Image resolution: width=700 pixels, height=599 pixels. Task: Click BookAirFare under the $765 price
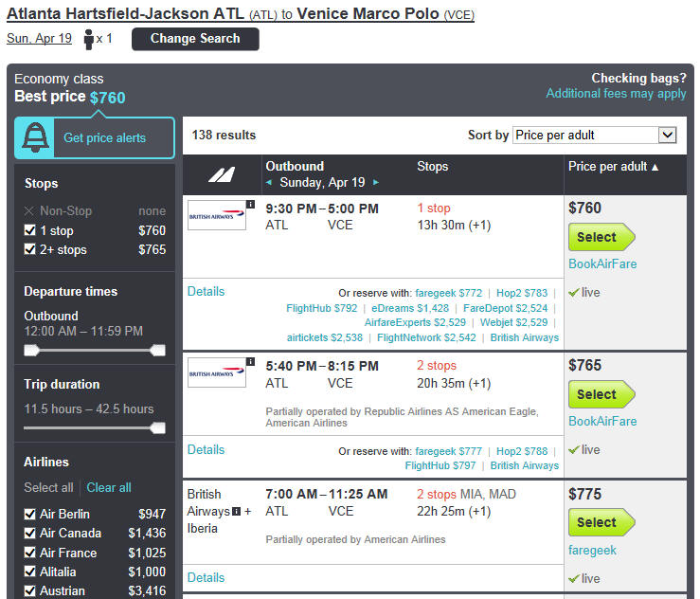click(602, 421)
